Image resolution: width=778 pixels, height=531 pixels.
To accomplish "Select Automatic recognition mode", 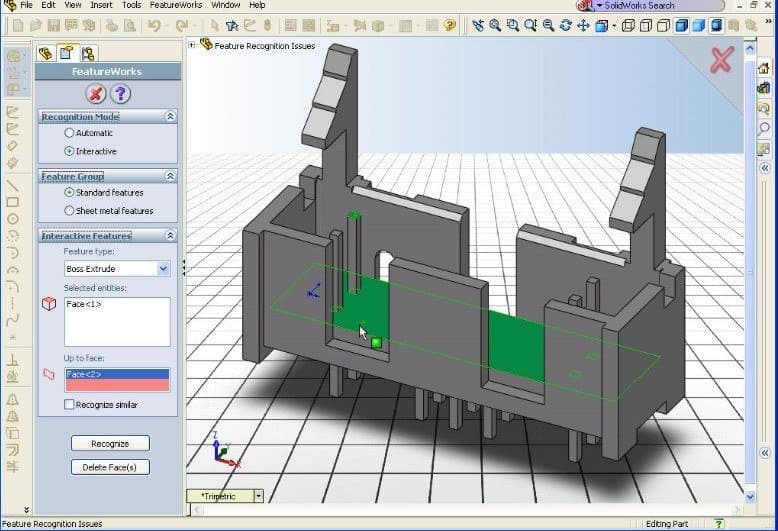I will coord(69,133).
